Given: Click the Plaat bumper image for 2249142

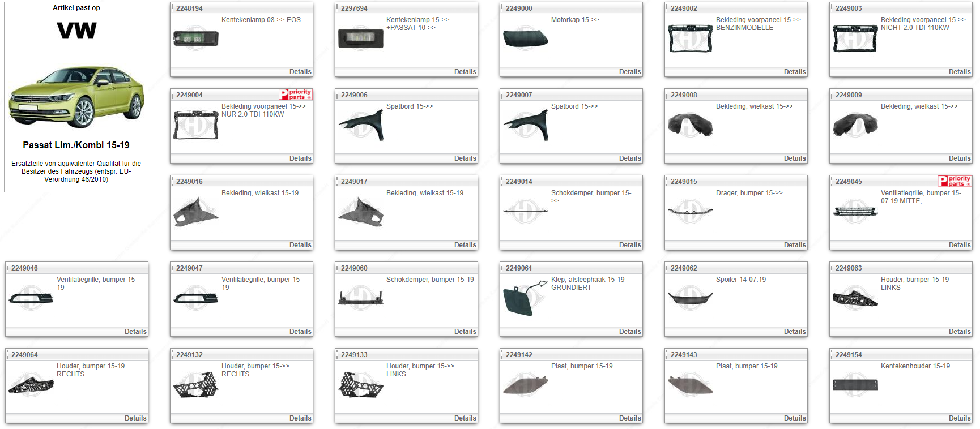Looking at the screenshot, I should (x=525, y=385).
